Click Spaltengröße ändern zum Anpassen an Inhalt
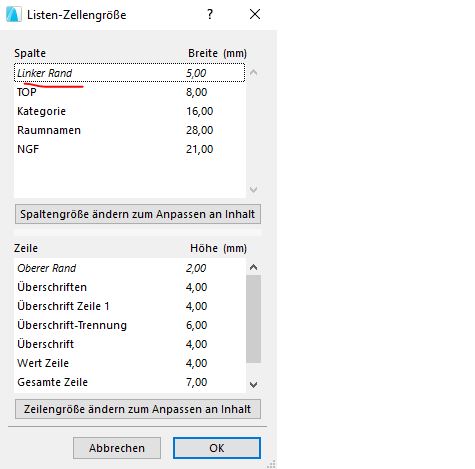This screenshot has height=469, width=475. pos(138,214)
